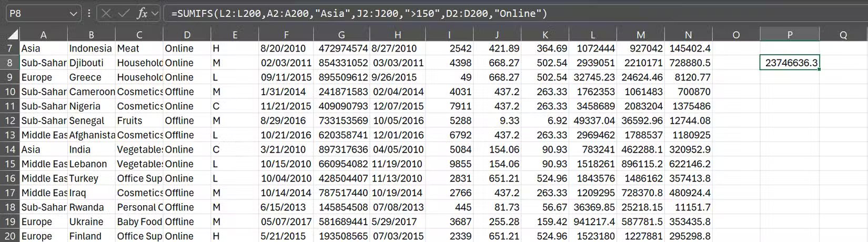Expand the formula bar function dropdown chevron

point(155,14)
